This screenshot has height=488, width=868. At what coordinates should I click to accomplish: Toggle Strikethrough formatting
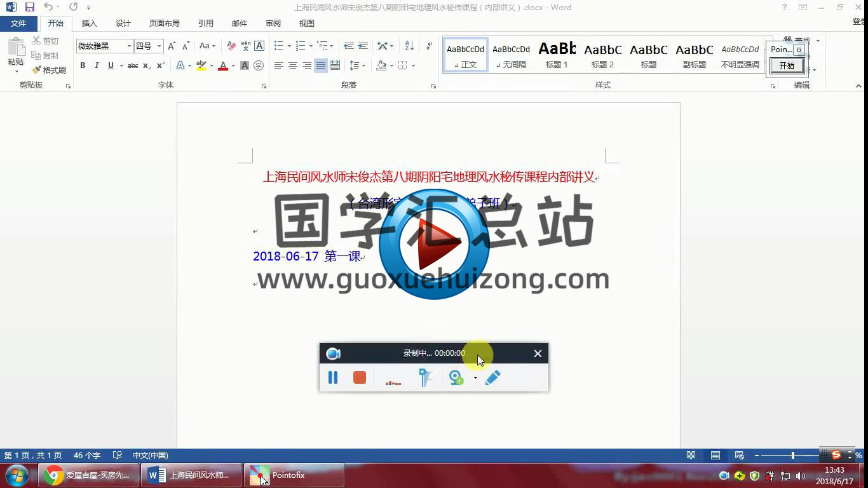click(133, 65)
